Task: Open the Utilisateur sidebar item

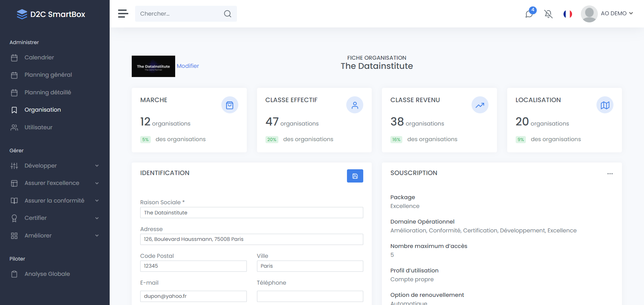Action: (x=38, y=127)
